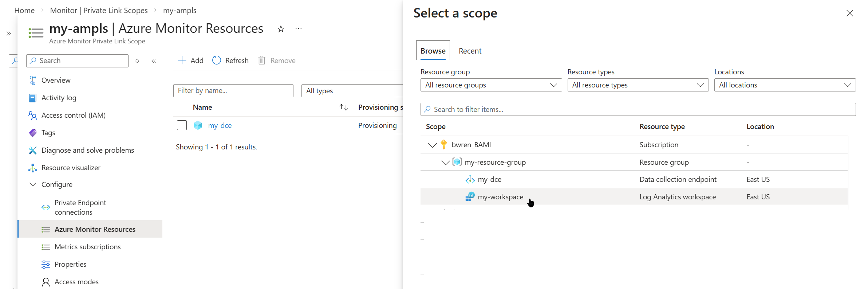Image resolution: width=868 pixels, height=289 pixels.
Task: Click the favorite star icon
Action: pos(280,29)
